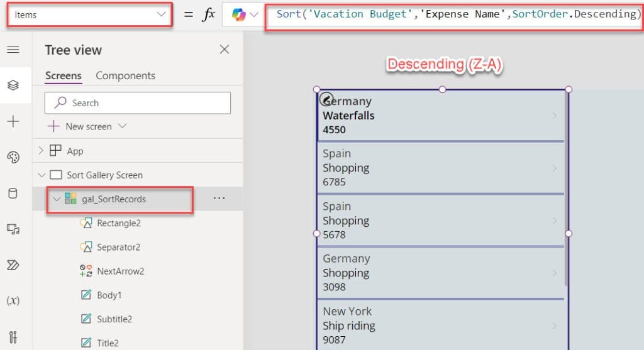644x350 pixels.
Task: Open the Variables (x) sidebar icon
Action: [13, 301]
